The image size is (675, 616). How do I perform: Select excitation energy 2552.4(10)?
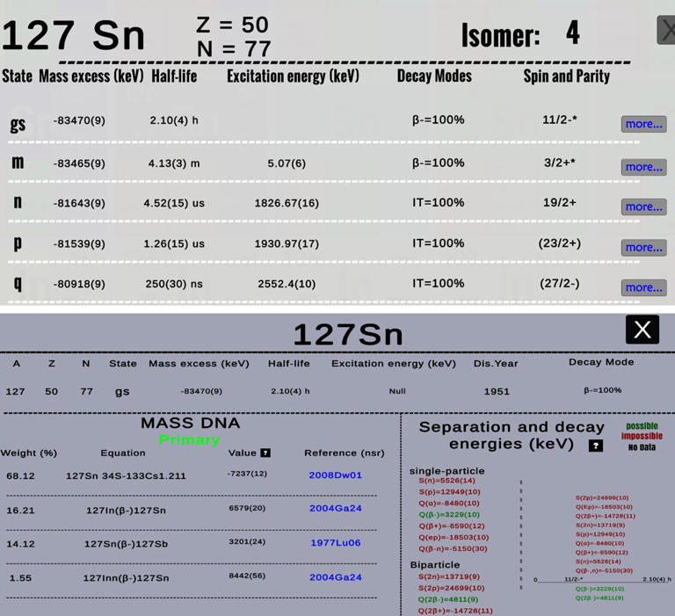point(287,284)
